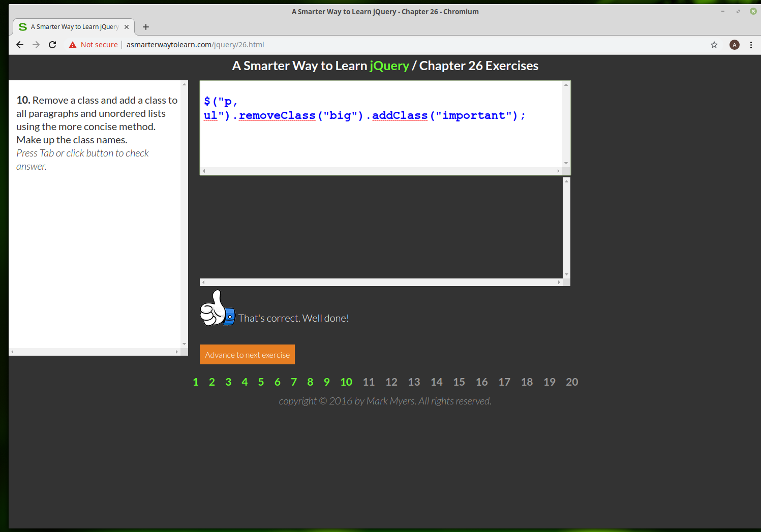Click the browser forward arrow button
Image resolution: width=761 pixels, height=532 pixels.
[x=36, y=45]
